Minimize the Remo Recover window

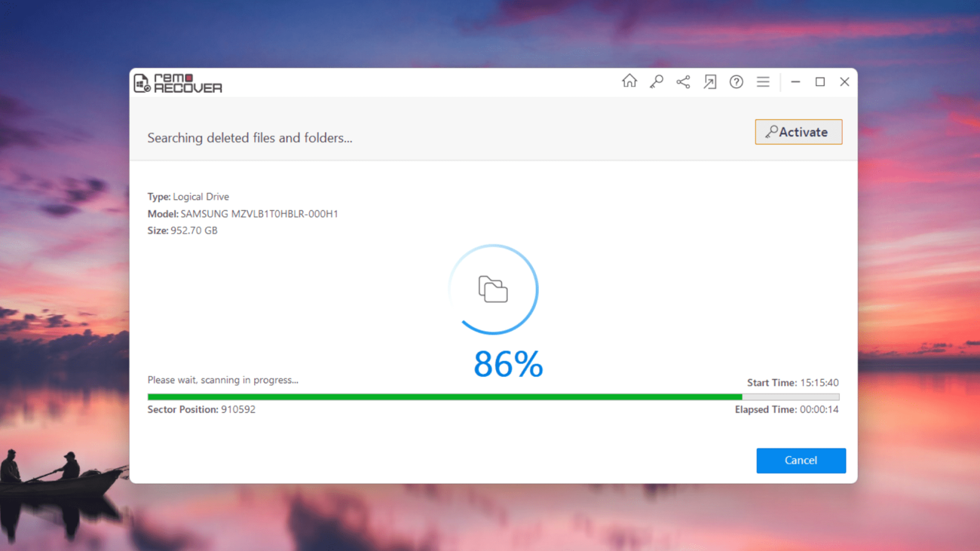[796, 81]
